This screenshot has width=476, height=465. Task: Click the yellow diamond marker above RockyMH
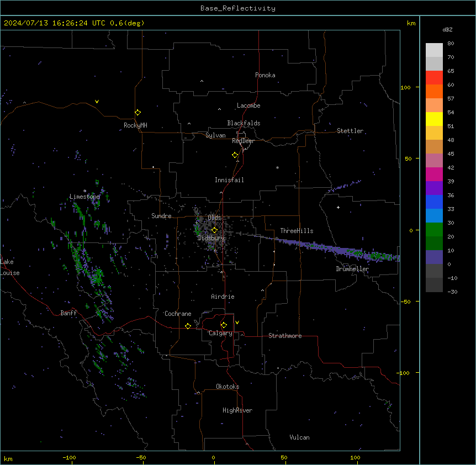pyautogui.click(x=138, y=113)
